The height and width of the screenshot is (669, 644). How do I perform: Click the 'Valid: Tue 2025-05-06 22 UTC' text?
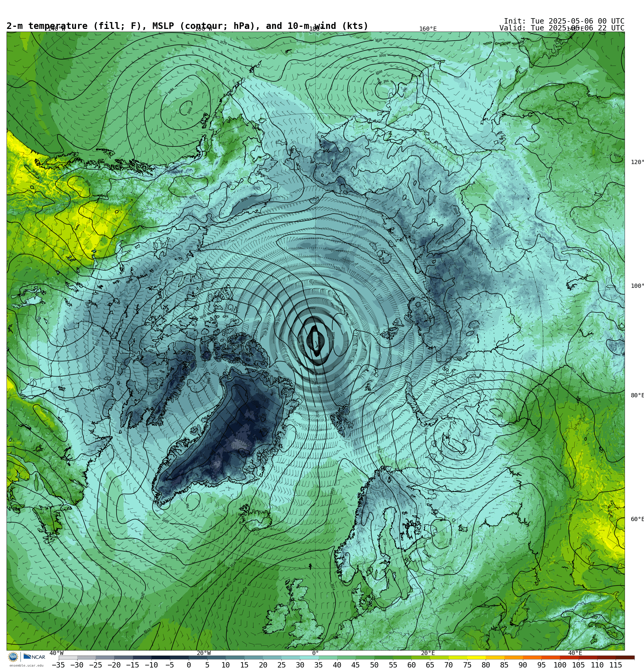562,28
